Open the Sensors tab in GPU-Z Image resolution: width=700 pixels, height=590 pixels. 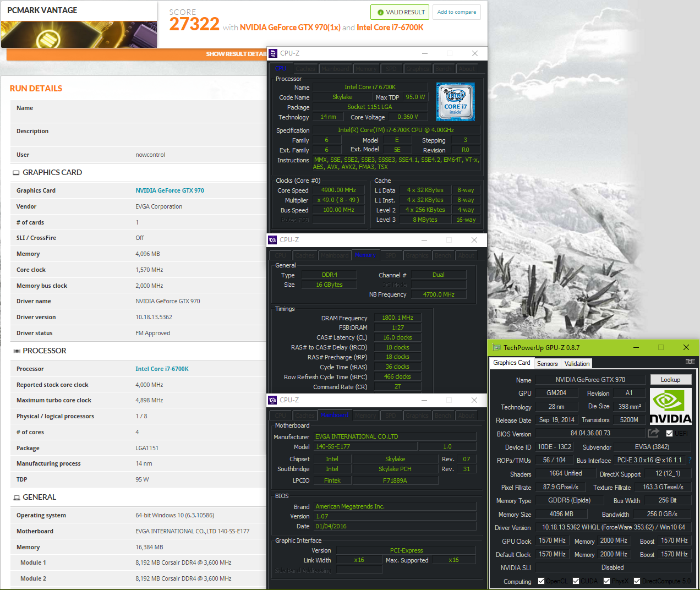[x=547, y=364]
